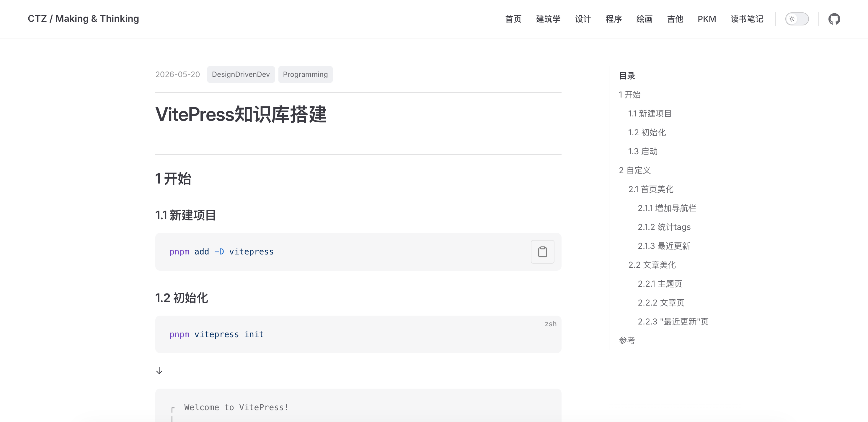Click the 1.2 初始化 subheading
868x422 pixels.
tap(181, 298)
